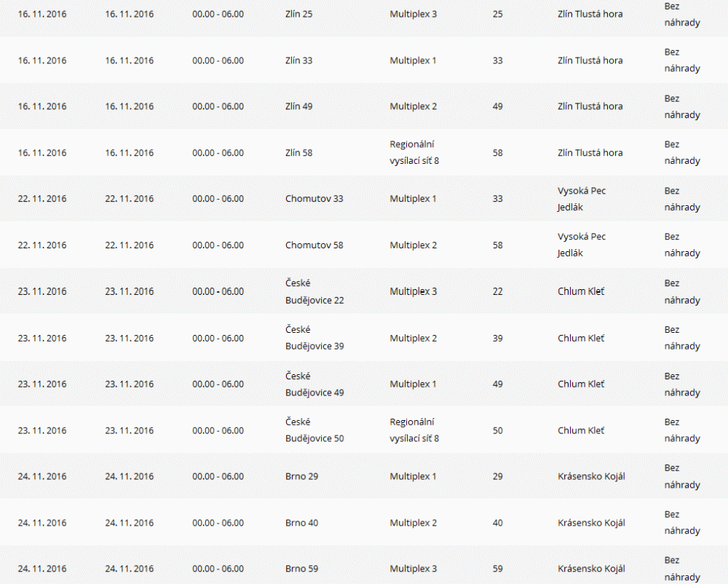Click the 'České Budějovice 49' cell
The height and width of the screenshot is (584, 728).
314,384
